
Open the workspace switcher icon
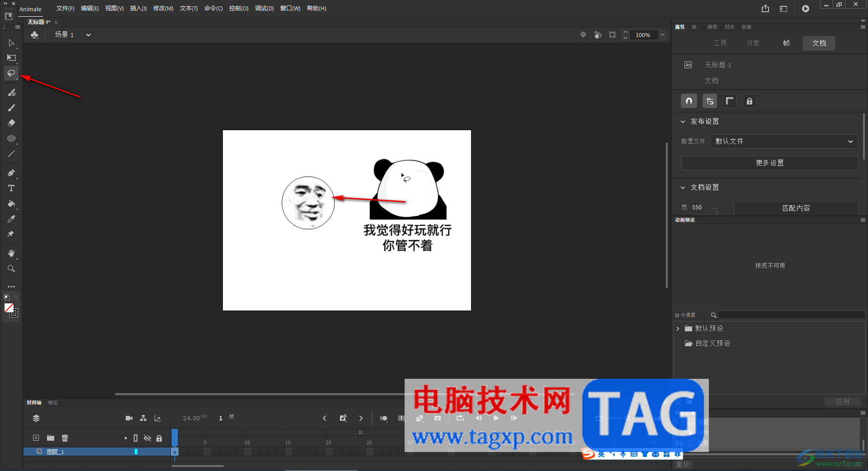point(783,9)
